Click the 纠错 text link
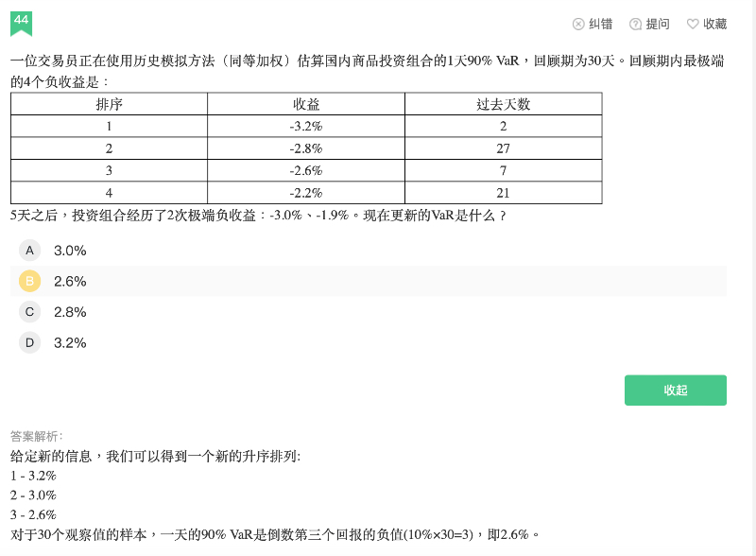Viewport: 756px width, 556px height. pyautogui.click(x=601, y=24)
